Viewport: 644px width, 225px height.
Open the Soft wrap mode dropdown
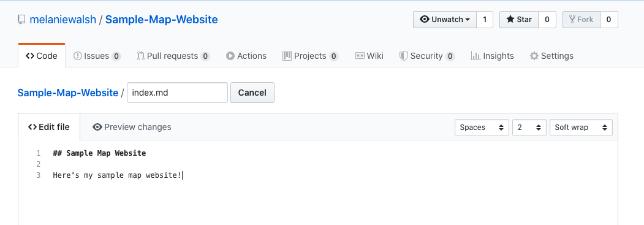[581, 128]
